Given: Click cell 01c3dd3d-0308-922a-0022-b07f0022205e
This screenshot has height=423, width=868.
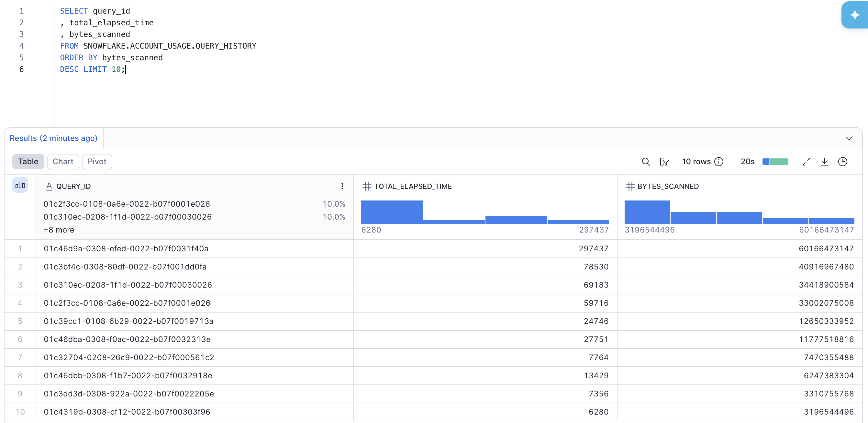Looking at the screenshot, I should click(x=195, y=394).
